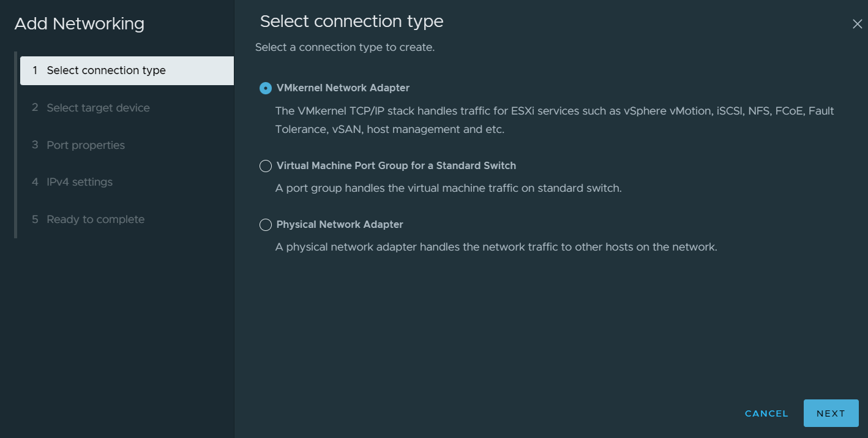Click the VMkernel Network Adapter label
Image resolution: width=868 pixels, height=438 pixels.
343,88
